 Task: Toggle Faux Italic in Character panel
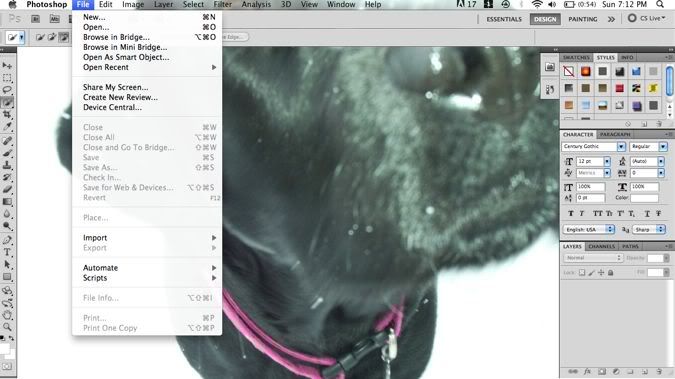582,214
